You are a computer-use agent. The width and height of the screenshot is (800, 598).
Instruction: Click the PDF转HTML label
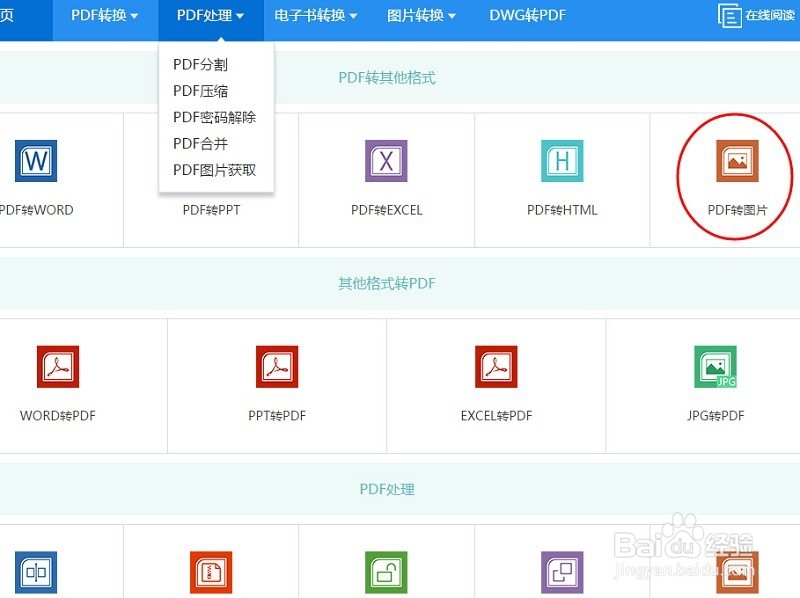[562, 210]
